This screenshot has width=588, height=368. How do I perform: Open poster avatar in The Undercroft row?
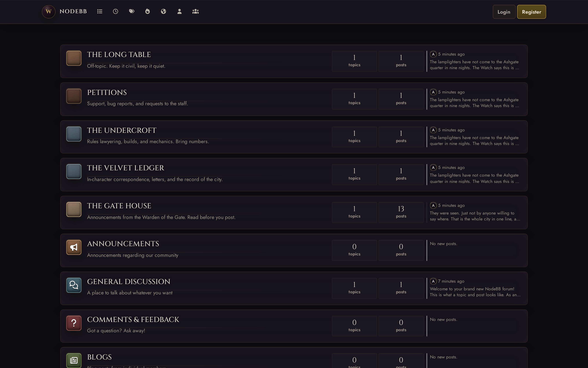[x=433, y=130]
